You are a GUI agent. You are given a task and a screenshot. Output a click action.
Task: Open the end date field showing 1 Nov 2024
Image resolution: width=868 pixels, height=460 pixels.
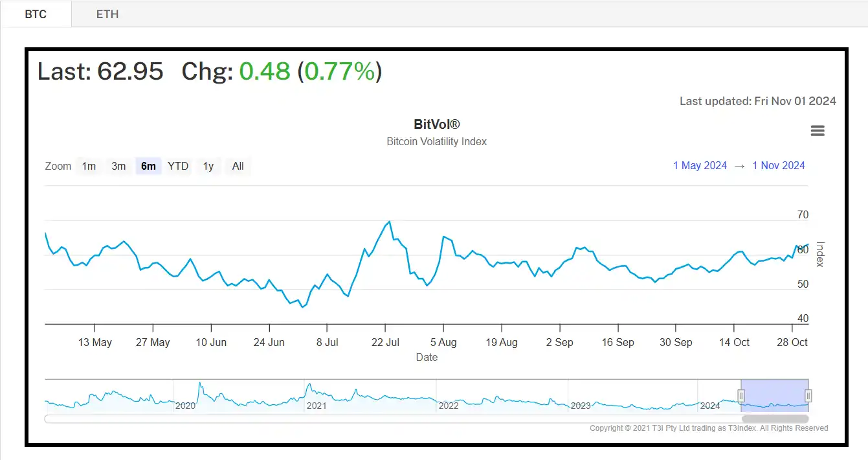[x=779, y=166]
